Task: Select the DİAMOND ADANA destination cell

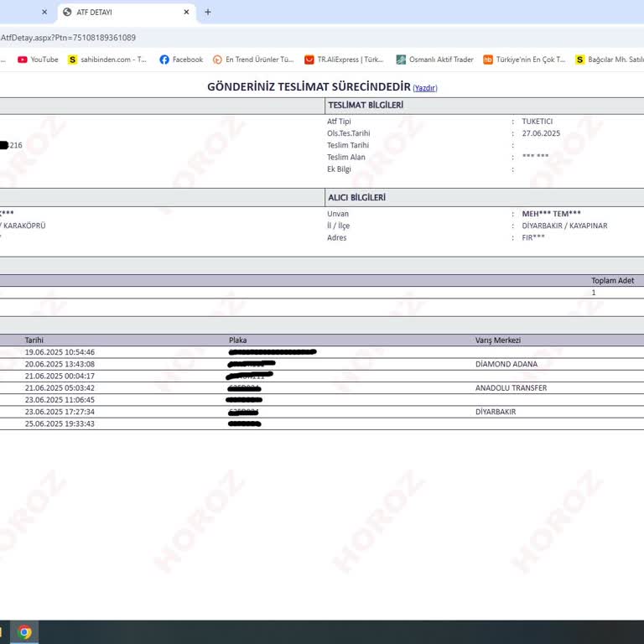Action: 506,364
